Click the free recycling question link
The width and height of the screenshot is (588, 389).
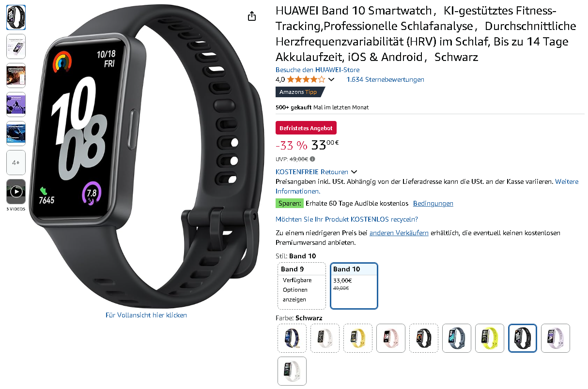[347, 219]
